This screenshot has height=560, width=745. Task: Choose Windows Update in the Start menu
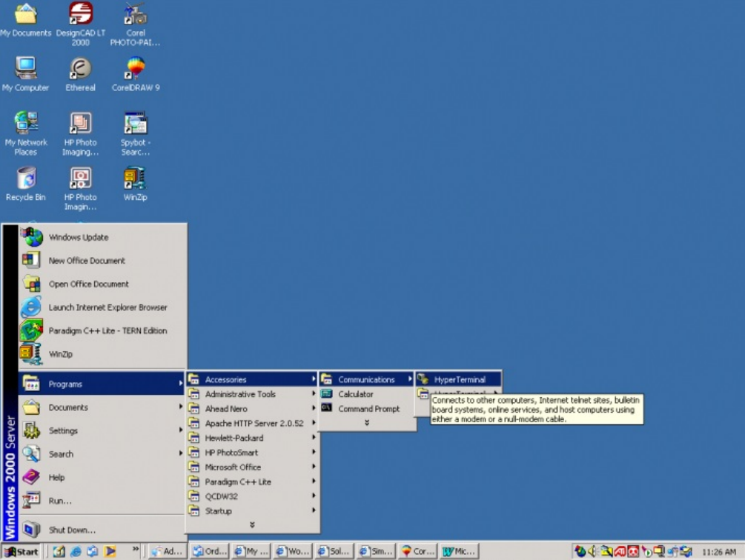pos(102,237)
